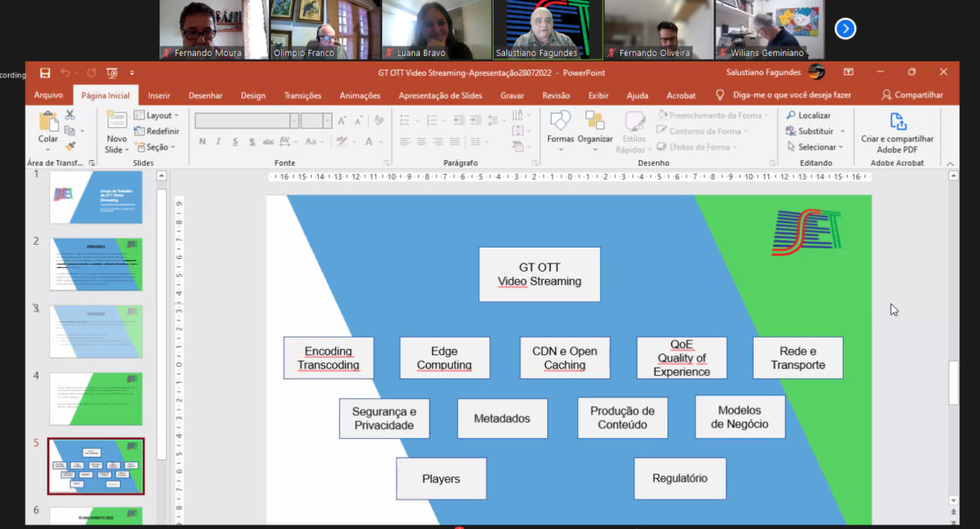
Task: Increase font size with the larger A icon
Action: tap(342, 120)
